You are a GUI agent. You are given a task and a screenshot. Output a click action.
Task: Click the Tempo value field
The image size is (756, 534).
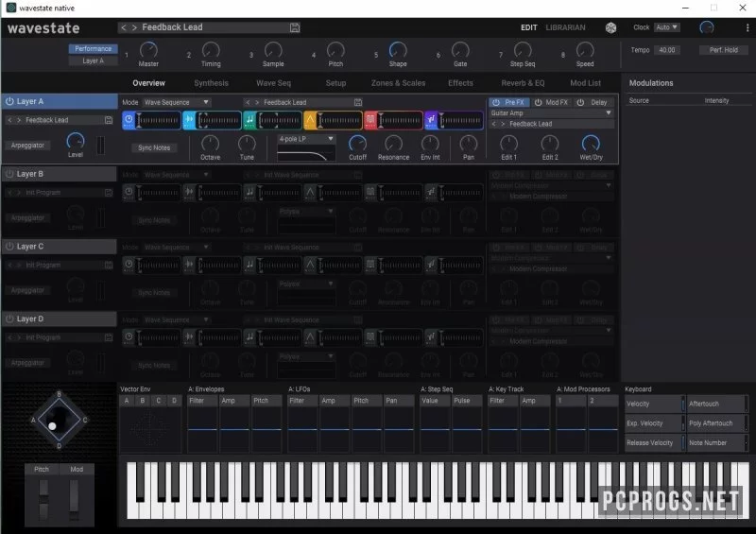pos(667,50)
